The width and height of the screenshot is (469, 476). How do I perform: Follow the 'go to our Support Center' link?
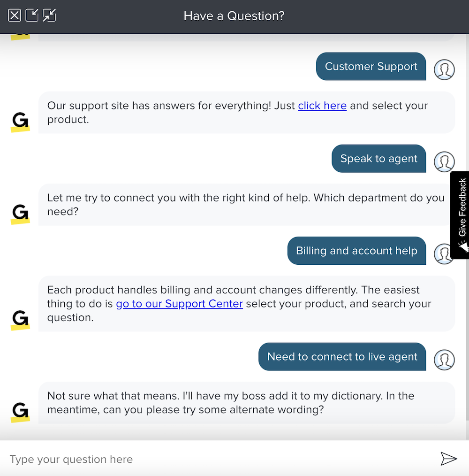(179, 304)
